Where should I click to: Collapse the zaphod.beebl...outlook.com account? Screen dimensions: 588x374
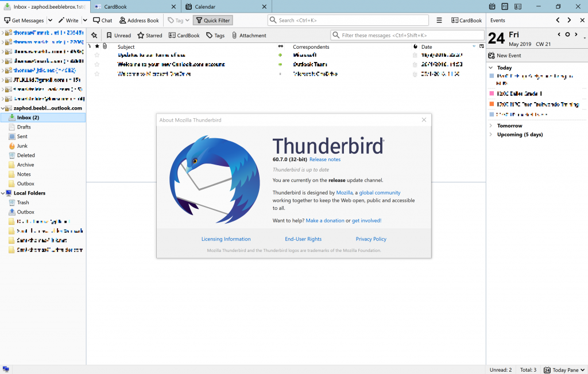(x=3, y=108)
